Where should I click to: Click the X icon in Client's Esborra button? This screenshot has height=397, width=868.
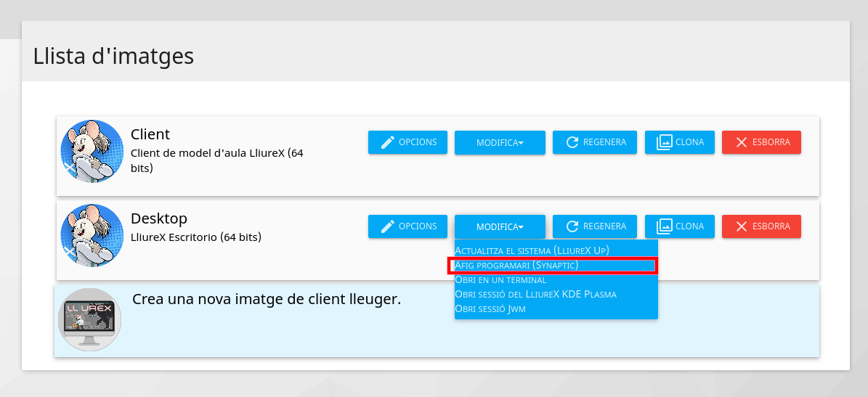click(741, 142)
